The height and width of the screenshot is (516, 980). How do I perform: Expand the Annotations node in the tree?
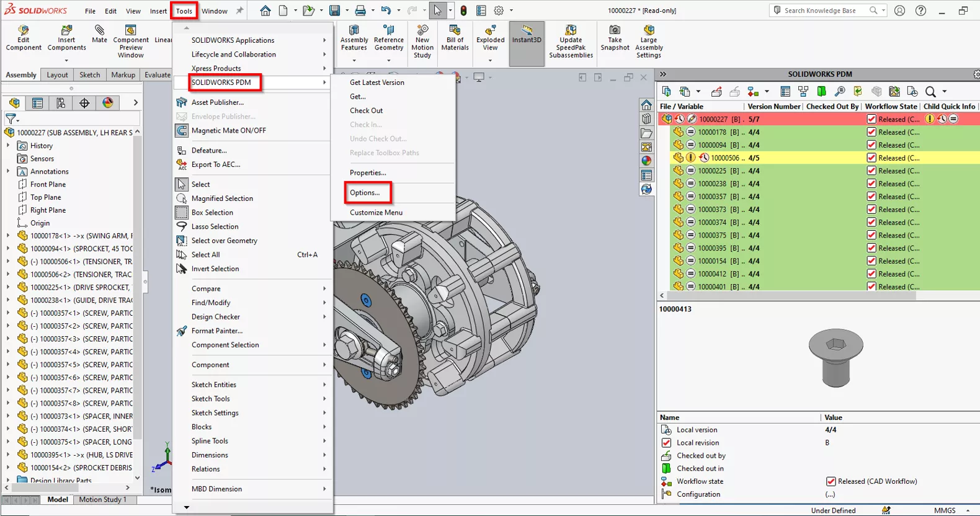pos(8,171)
